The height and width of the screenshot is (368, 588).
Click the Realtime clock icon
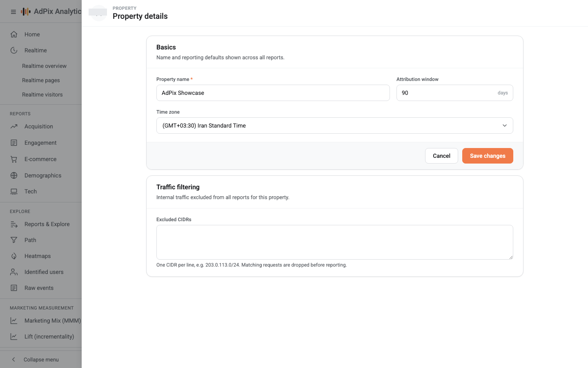click(x=14, y=50)
